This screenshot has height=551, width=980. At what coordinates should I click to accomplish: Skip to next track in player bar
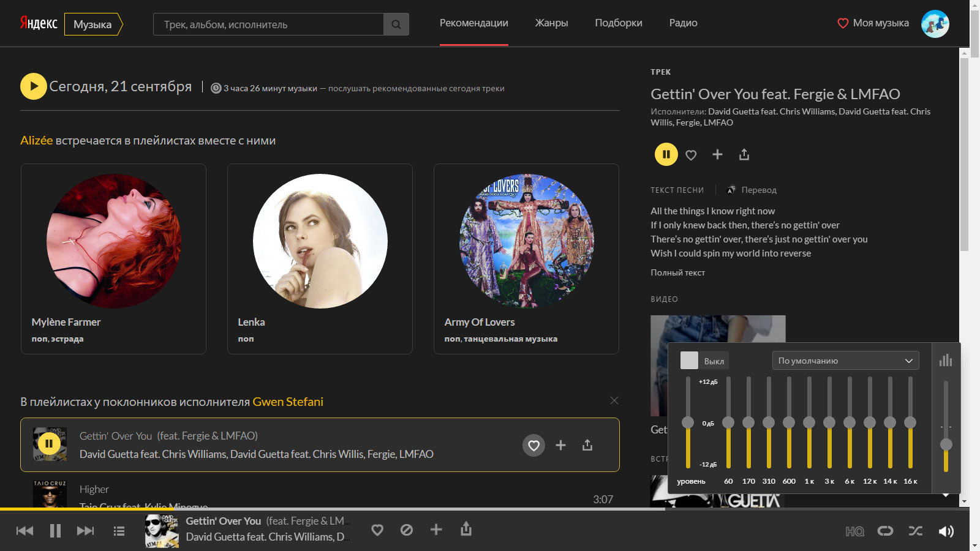click(x=86, y=531)
